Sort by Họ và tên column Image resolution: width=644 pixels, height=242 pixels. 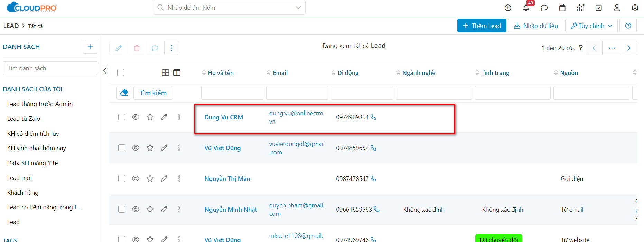[218, 73]
